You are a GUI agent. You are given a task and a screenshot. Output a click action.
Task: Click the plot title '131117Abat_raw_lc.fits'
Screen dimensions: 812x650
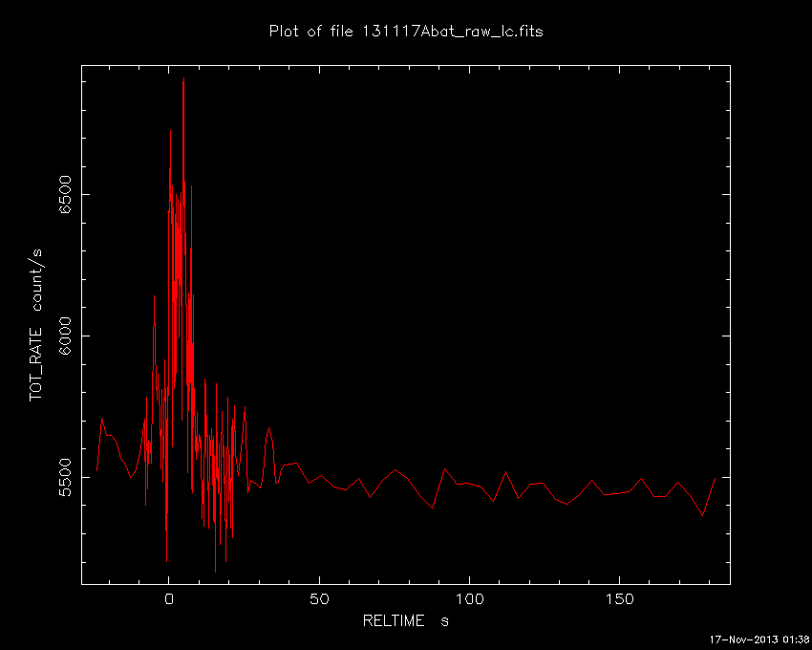pos(452,32)
